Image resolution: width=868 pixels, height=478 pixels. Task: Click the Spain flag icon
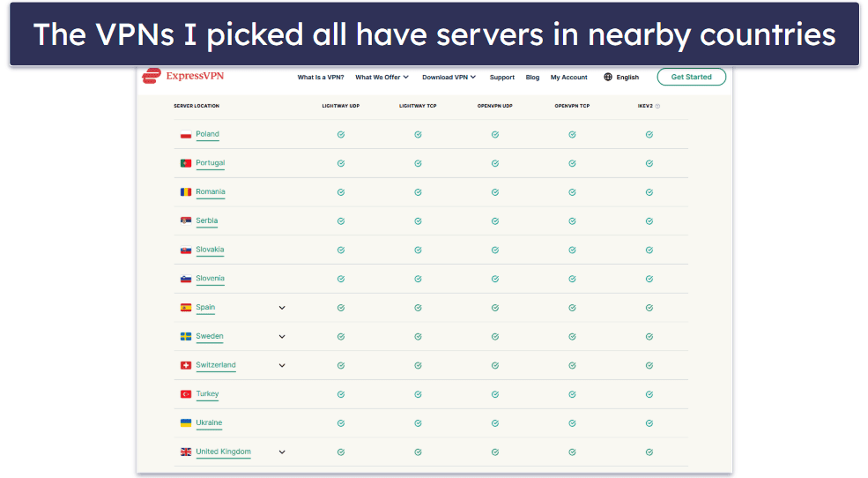pyautogui.click(x=186, y=308)
